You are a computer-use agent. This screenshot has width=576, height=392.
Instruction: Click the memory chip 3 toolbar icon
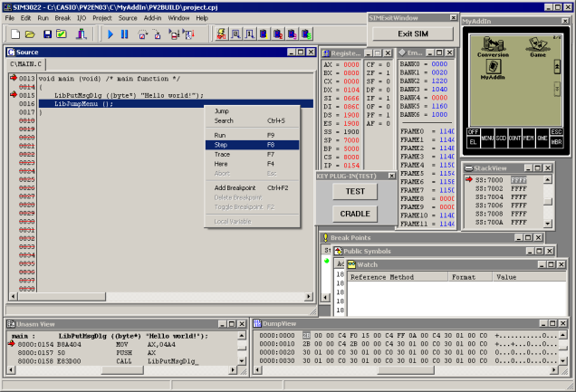(292, 34)
